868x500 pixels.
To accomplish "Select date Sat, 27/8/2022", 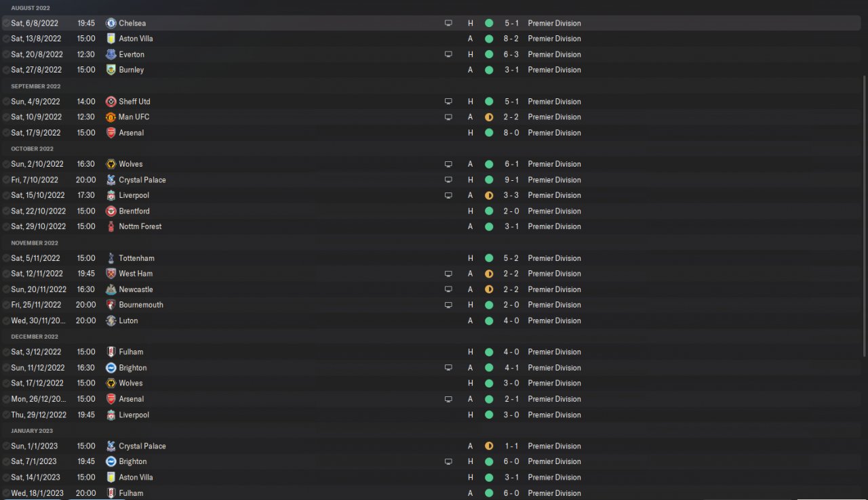I will (x=36, y=70).
